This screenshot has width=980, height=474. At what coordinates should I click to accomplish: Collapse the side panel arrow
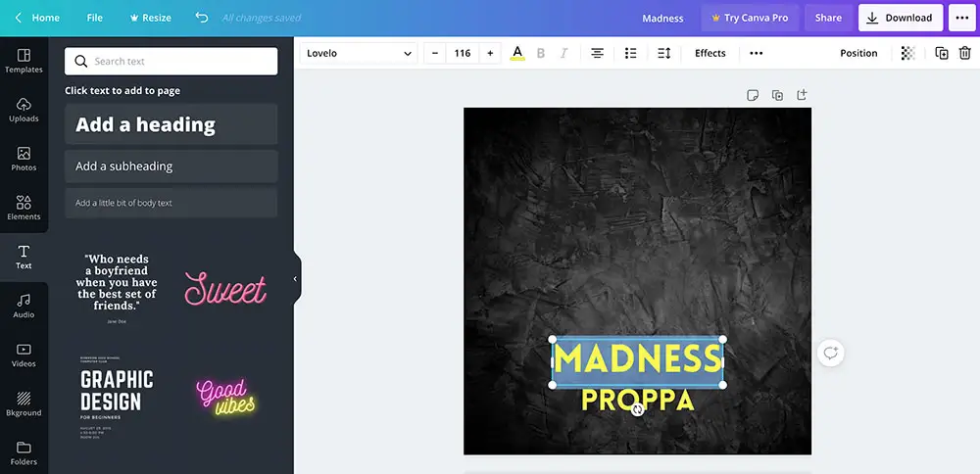click(295, 279)
